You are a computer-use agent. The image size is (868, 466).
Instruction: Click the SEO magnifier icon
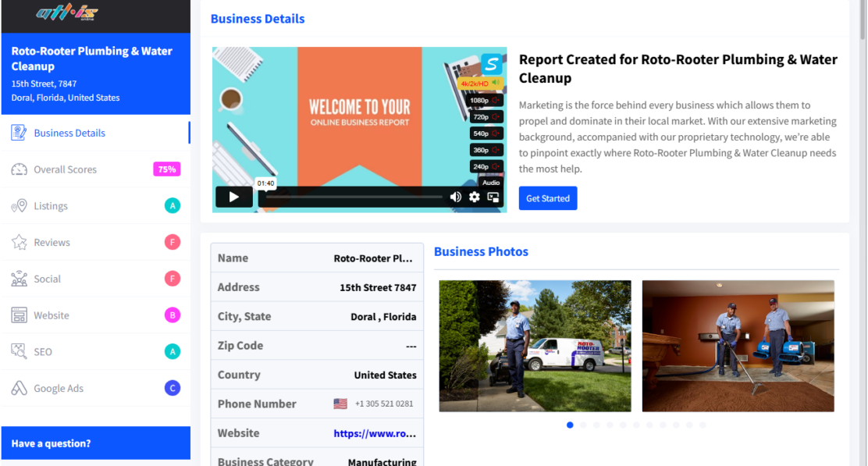tap(19, 351)
